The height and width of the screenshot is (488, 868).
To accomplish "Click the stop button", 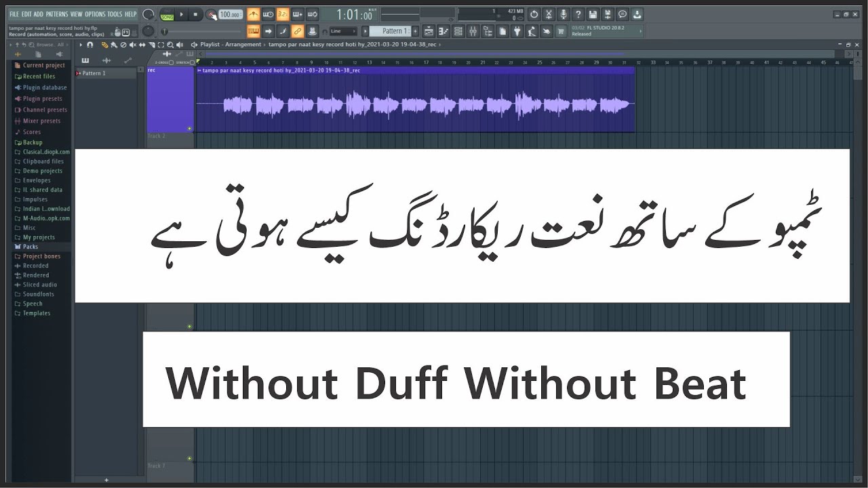I will click(x=195, y=14).
